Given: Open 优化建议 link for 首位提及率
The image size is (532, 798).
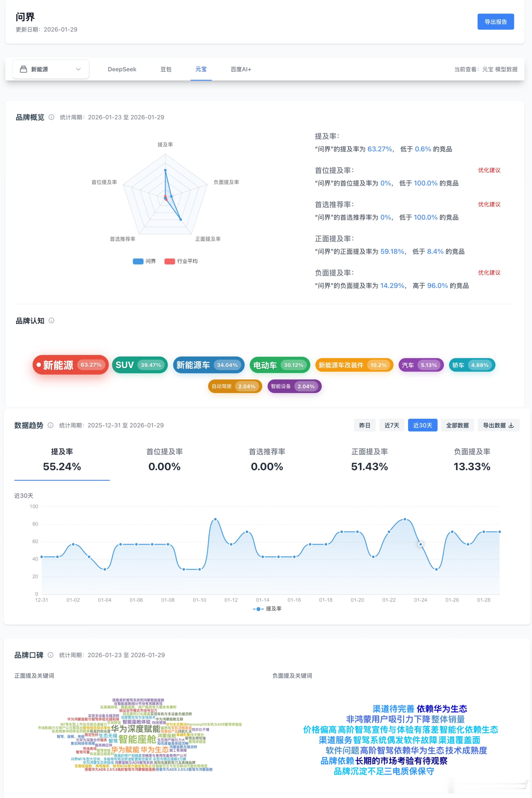Looking at the screenshot, I should 489,170.
